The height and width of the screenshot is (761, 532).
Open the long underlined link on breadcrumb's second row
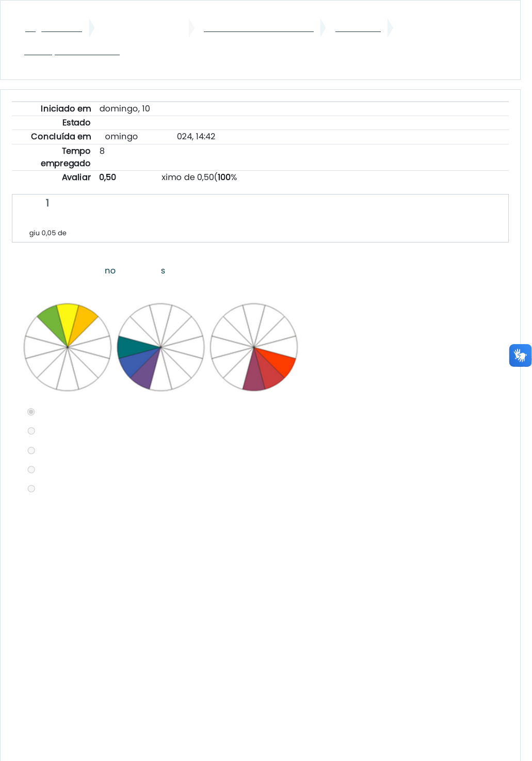(x=87, y=51)
